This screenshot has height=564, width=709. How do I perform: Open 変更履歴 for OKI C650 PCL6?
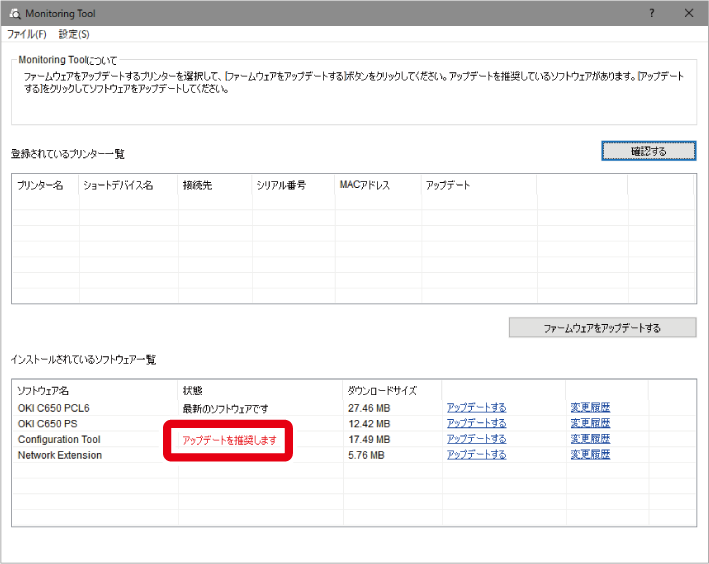[590, 407]
